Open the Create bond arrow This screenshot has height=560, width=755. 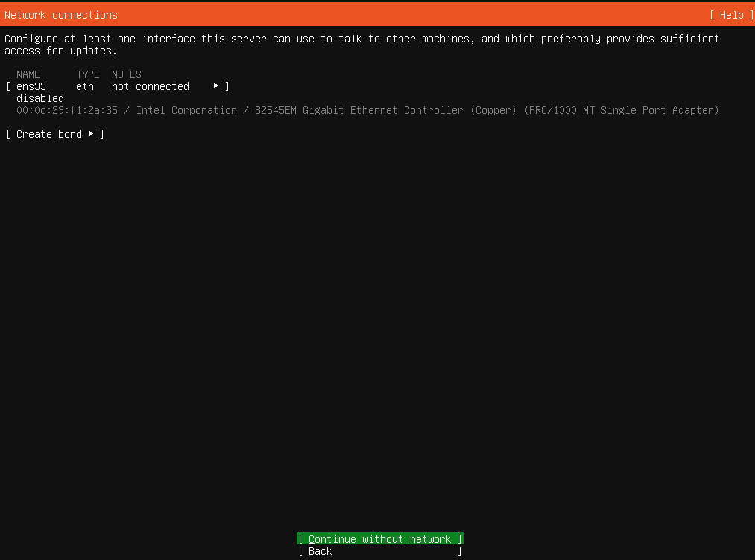tap(91, 134)
